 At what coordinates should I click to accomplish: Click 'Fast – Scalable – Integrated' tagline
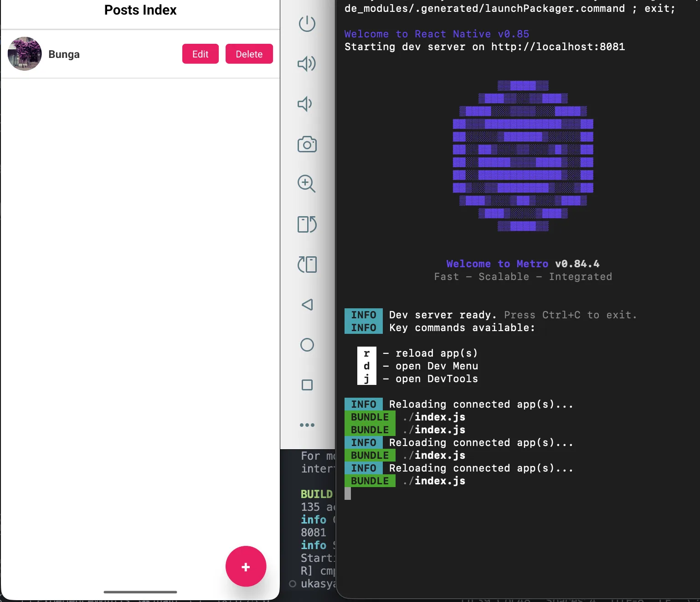[x=523, y=277]
